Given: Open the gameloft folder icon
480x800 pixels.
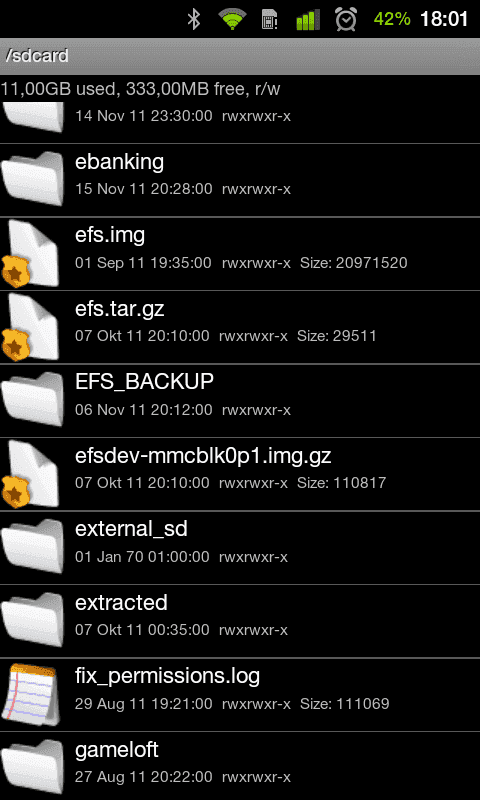Looking at the screenshot, I should pyautogui.click(x=32, y=767).
